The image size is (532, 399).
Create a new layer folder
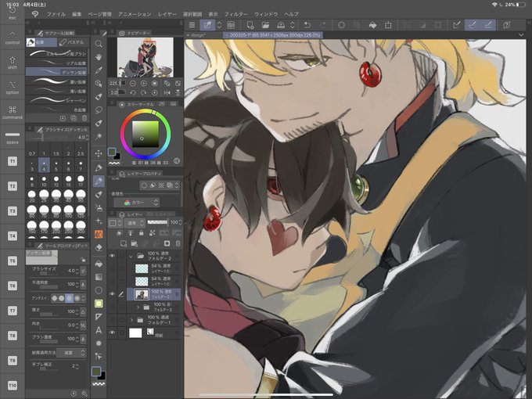[134, 243]
